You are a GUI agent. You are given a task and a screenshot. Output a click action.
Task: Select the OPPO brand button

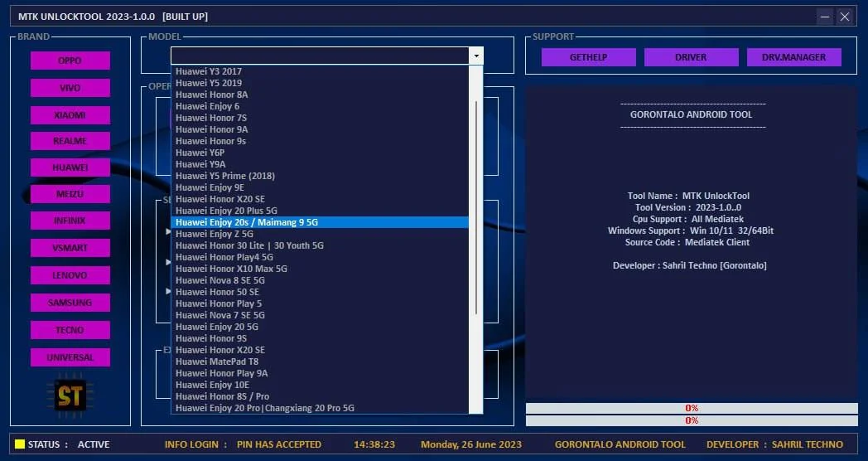pos(70,61)
